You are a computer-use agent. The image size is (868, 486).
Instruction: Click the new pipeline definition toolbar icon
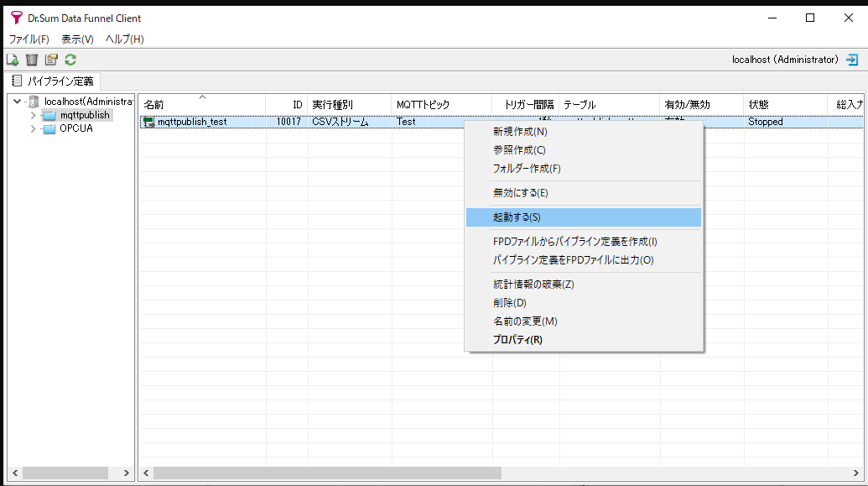coord(13,60)
